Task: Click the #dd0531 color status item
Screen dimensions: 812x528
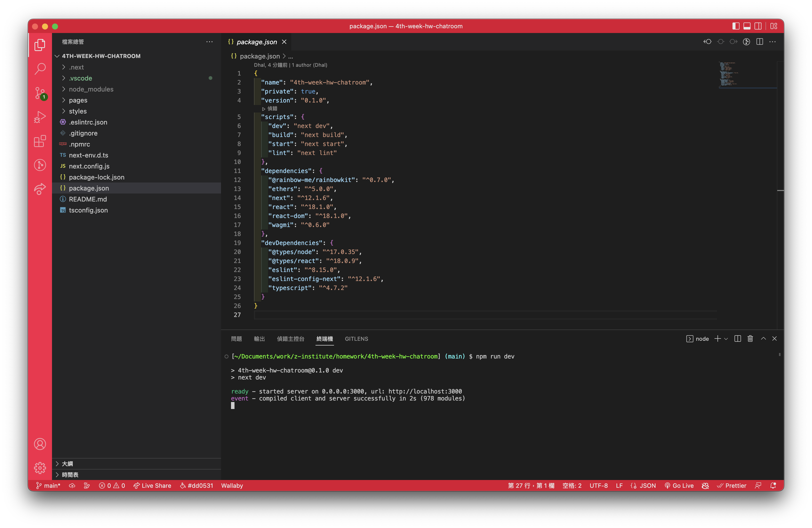Action: tap(196, 485)
